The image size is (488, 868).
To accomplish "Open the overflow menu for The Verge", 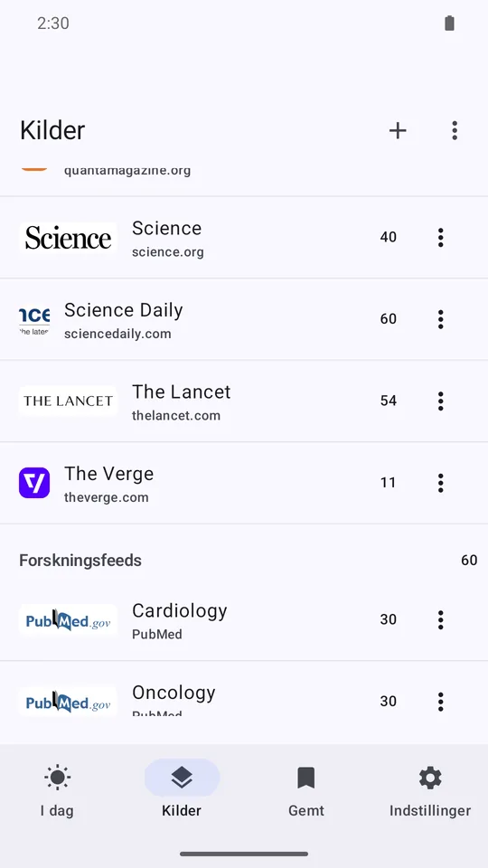I will [x=440, y=483].
